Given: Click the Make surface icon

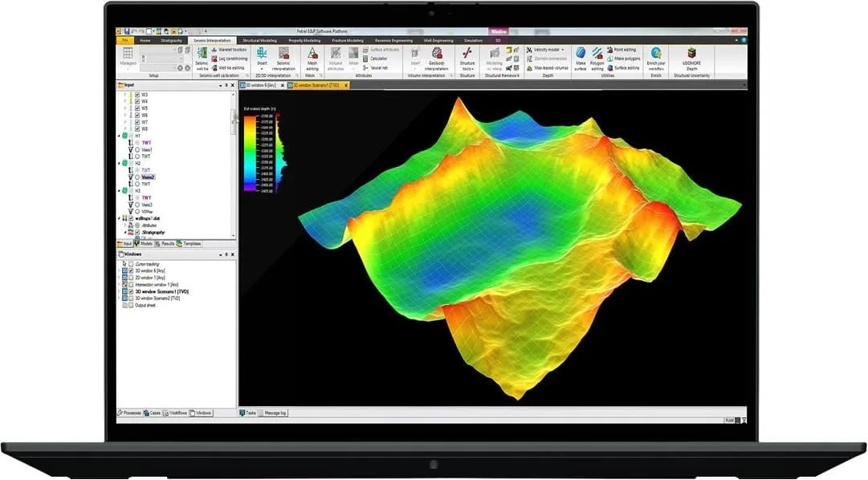Looking at the screenshot, I should 581,58.
